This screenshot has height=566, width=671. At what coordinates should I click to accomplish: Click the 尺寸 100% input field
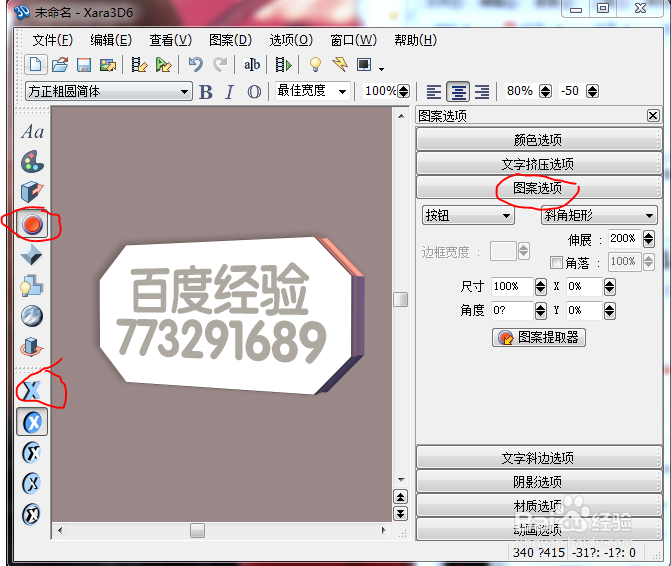click(x=512, y=286)
